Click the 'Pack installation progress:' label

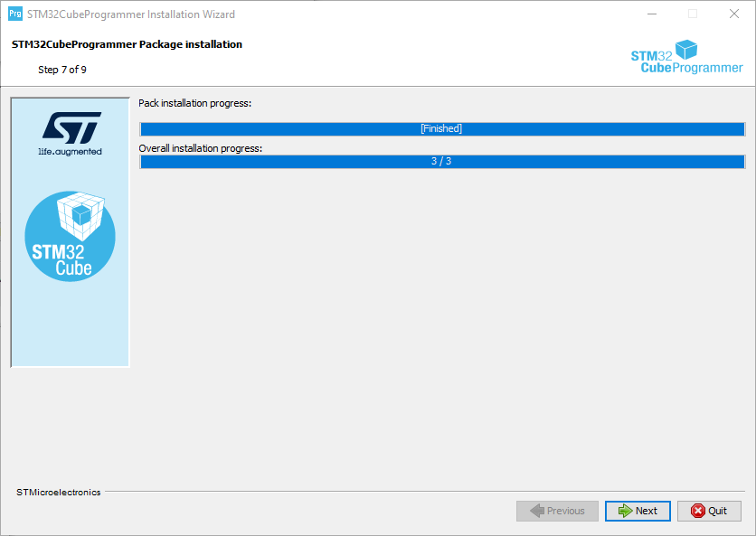tap(195, 103)
